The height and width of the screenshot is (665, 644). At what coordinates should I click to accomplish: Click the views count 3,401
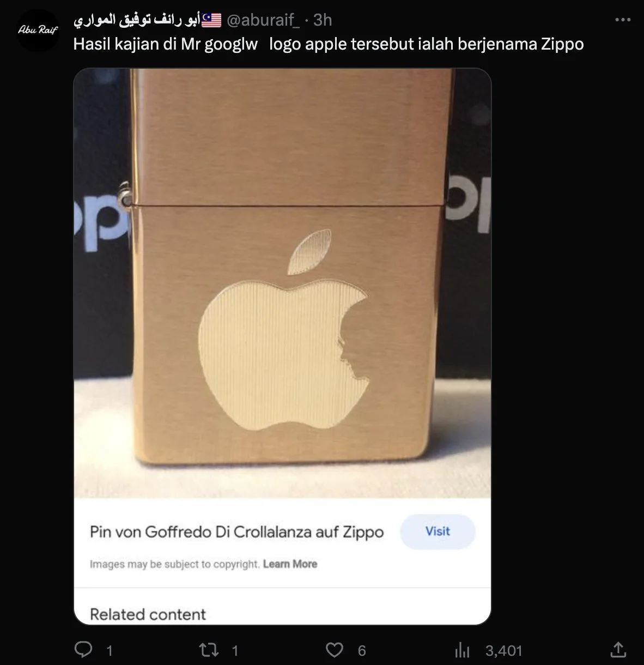coord(503,650)
